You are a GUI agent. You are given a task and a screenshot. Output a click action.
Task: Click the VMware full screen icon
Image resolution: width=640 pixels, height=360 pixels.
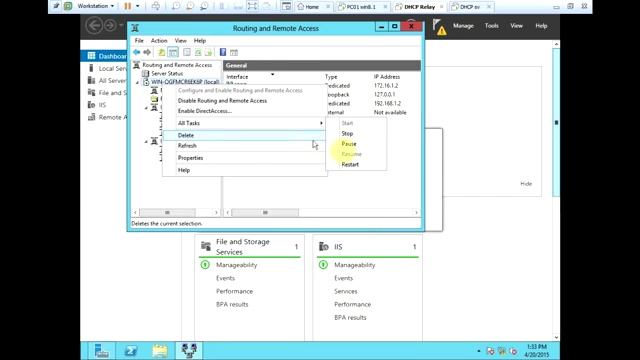(x=253, y=6)
